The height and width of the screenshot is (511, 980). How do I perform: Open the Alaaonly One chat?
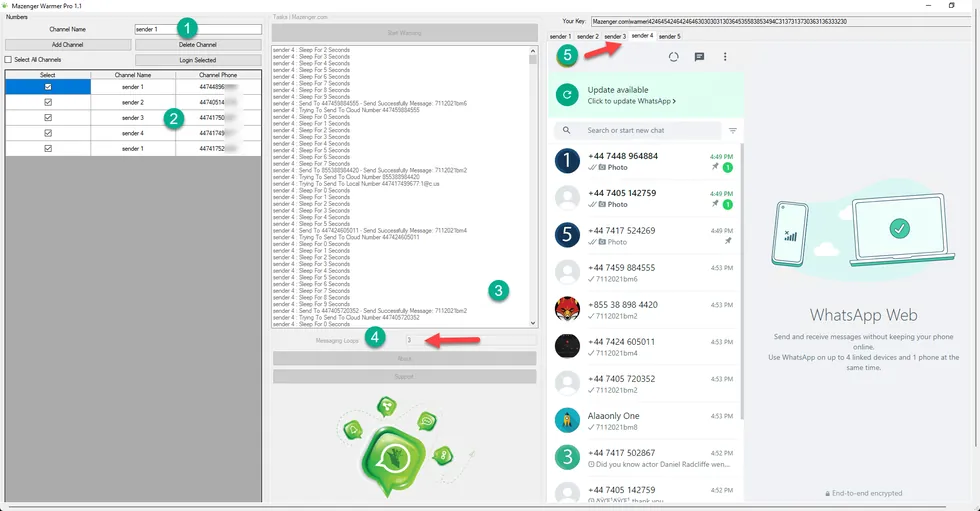point(645,420)
